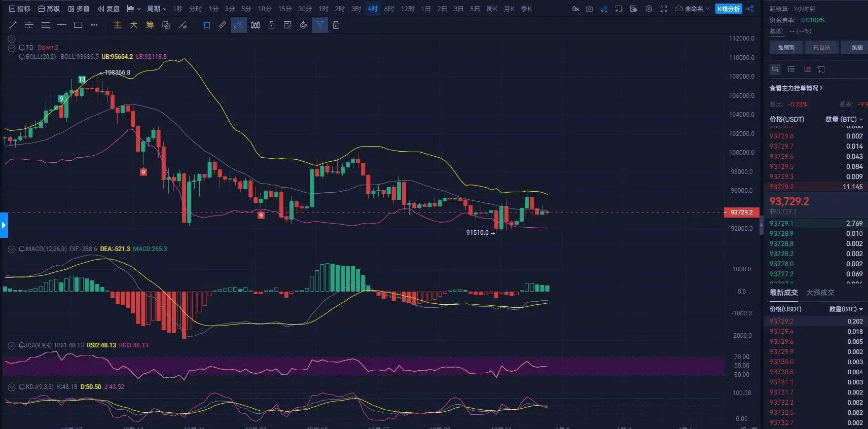
Task: Open the 未命名 cloud layout dropdown
Action: [693, 9]
